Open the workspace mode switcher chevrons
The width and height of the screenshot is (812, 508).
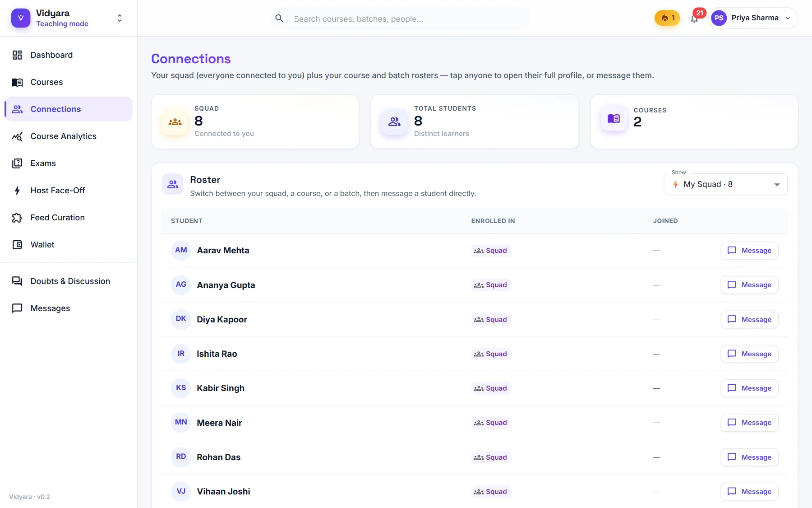(120, 18)
